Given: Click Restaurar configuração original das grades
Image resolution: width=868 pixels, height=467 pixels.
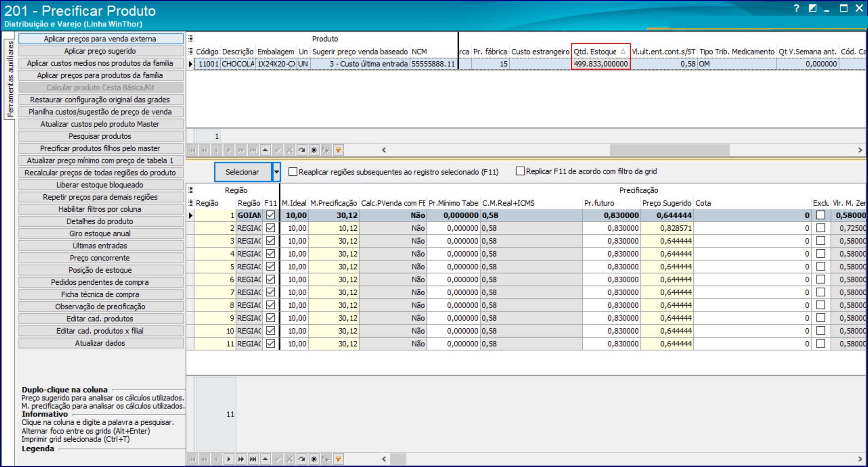Looking at the screenshot, I should point(100,100).
